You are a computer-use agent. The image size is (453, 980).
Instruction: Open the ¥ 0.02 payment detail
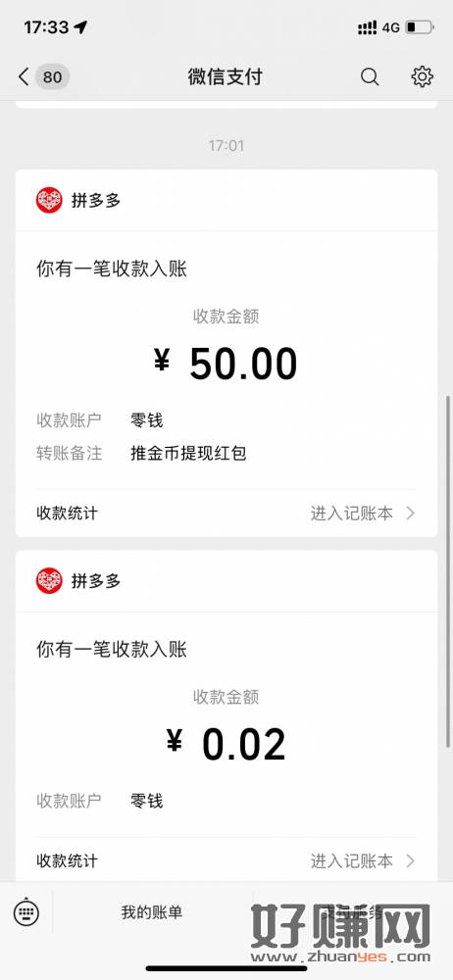(226, 743)
